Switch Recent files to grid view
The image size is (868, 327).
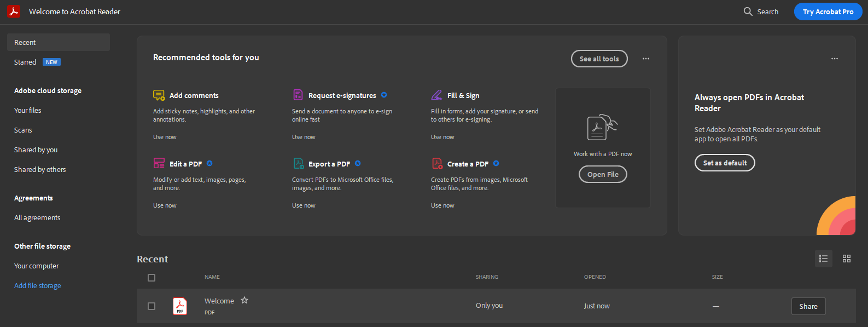click(847, 259)
